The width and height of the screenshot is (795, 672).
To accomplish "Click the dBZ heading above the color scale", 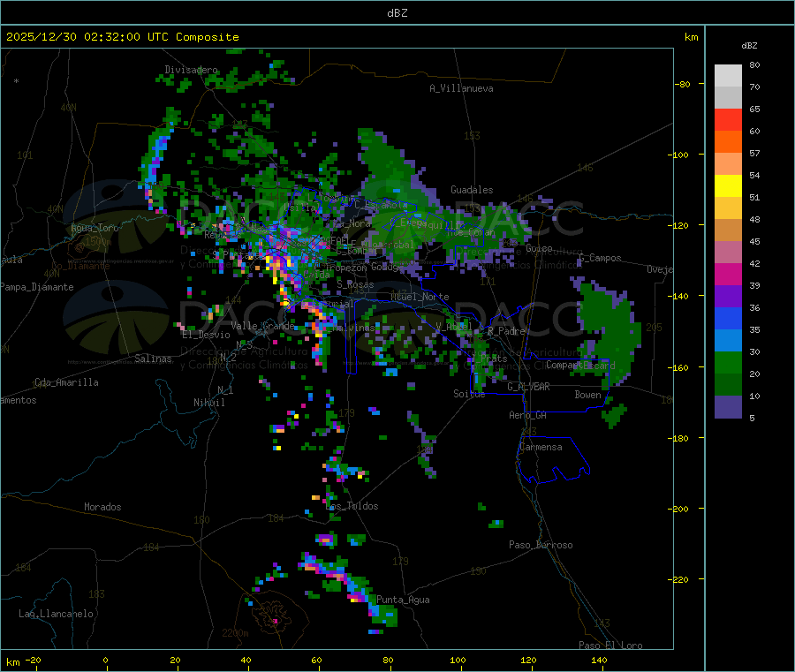I will (749, 46).
